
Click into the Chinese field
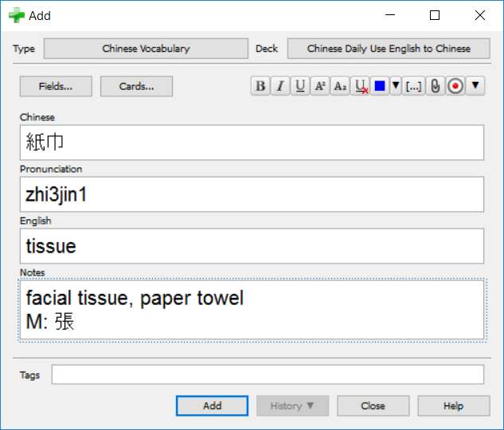252,143
